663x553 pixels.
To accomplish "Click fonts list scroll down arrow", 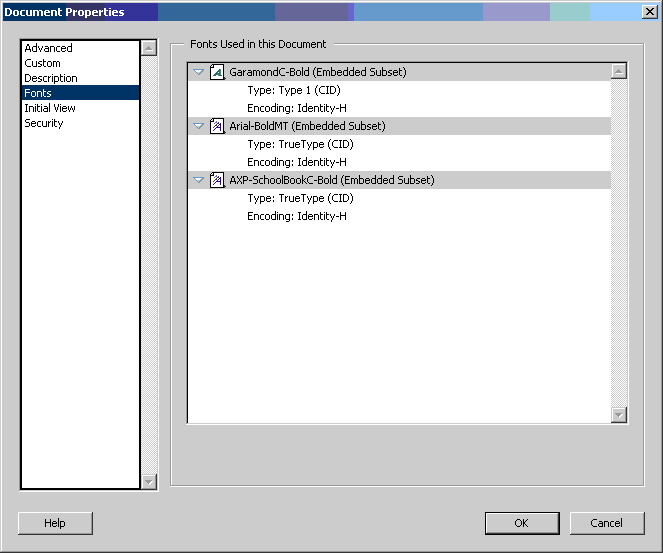I will (x=619, y=415).
